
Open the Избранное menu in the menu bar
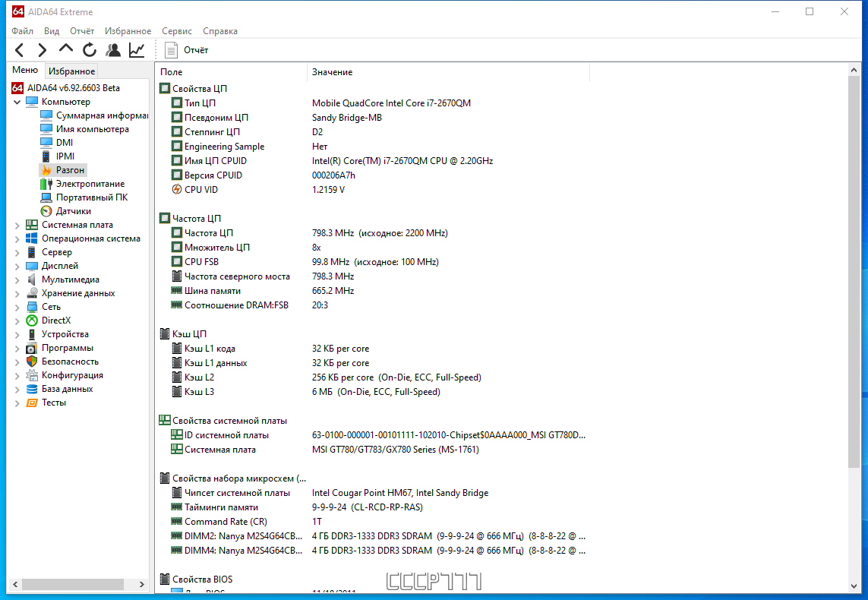pyautogui.click(x=128, y=31)
